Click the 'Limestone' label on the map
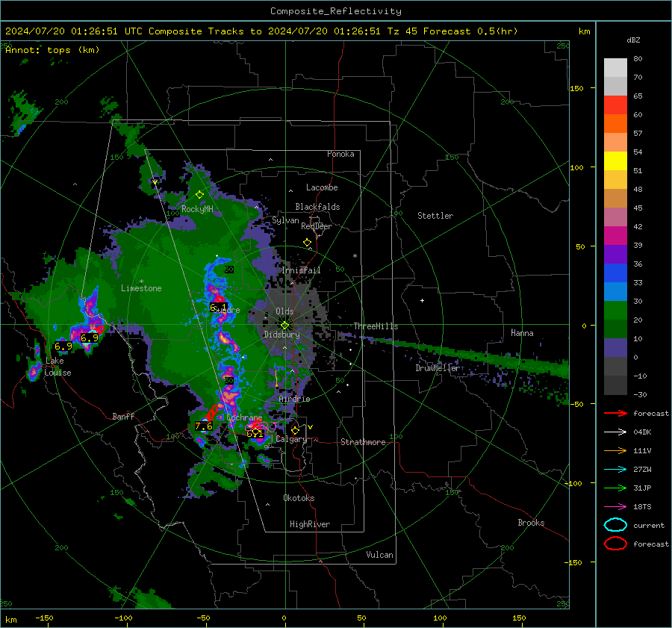Viewport: 672px width, 628px height. pos(141,288)
